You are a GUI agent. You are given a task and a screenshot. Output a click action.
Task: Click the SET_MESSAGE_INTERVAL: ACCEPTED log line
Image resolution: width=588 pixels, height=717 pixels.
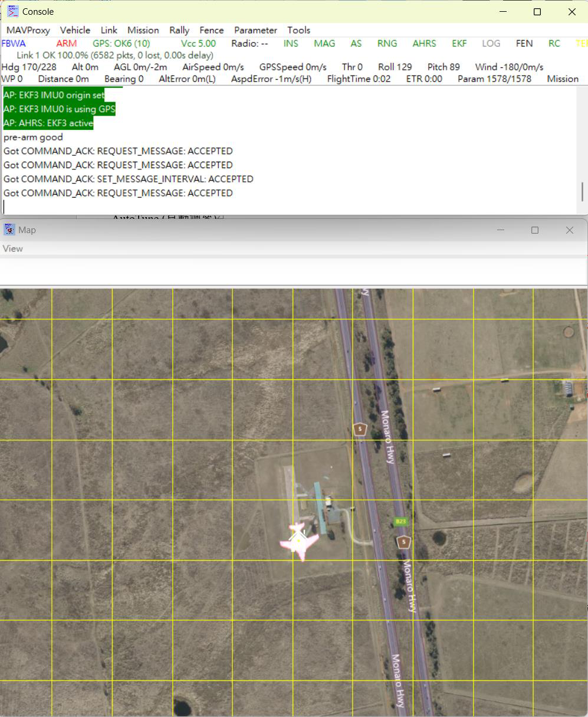tap(129, 179)
